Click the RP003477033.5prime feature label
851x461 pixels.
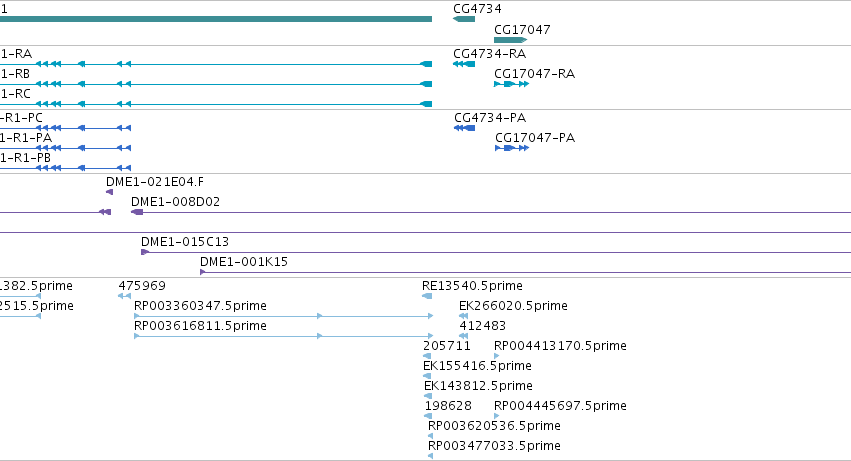(x=494, y=446)
